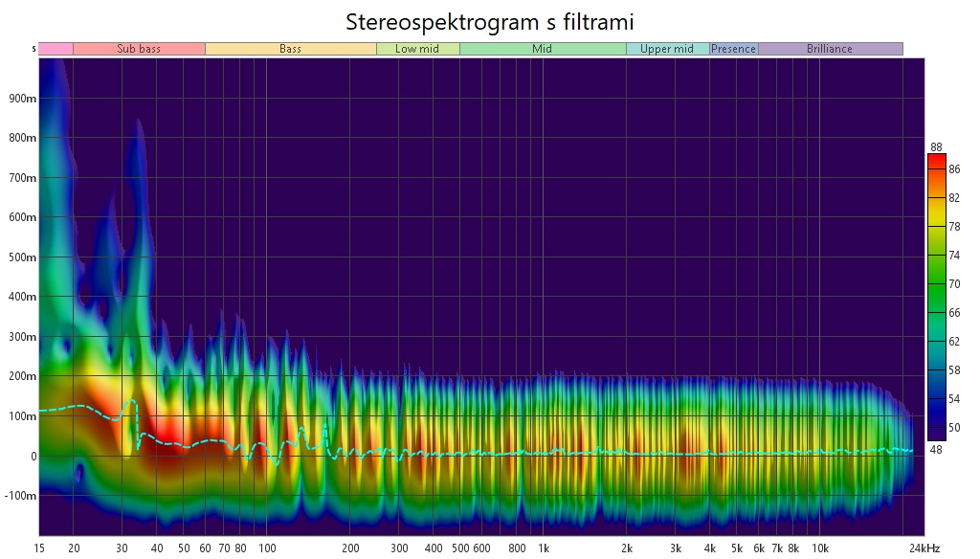Select the Bass band in the header
The width and height of the screenshot is (980, 559).
pyautogui.click(x=290, y=49)
